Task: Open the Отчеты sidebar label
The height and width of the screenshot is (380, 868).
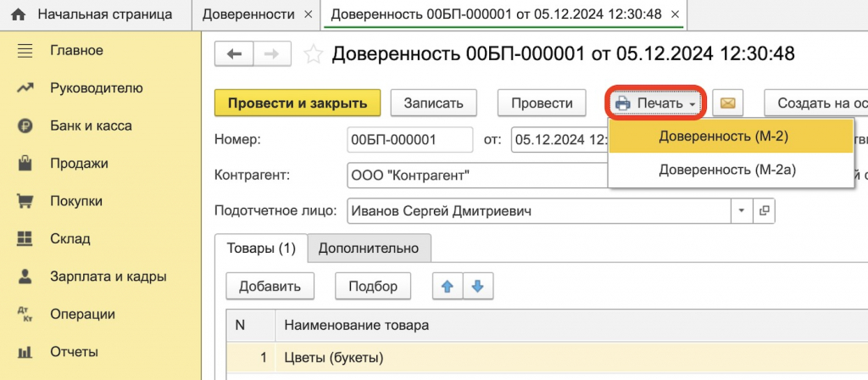Action: click(x=75, y=352)
